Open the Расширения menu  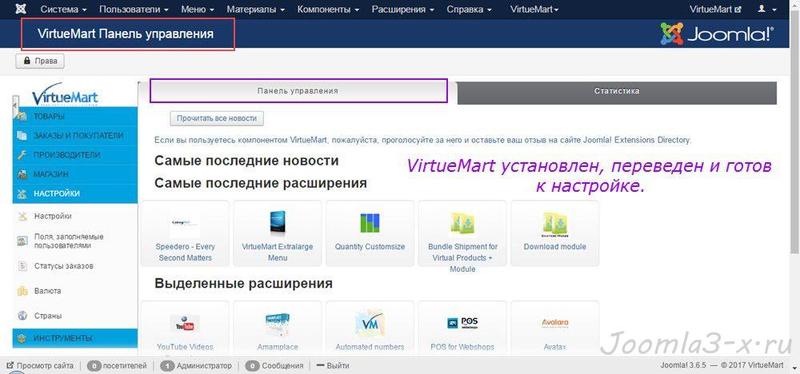(403, 9)
